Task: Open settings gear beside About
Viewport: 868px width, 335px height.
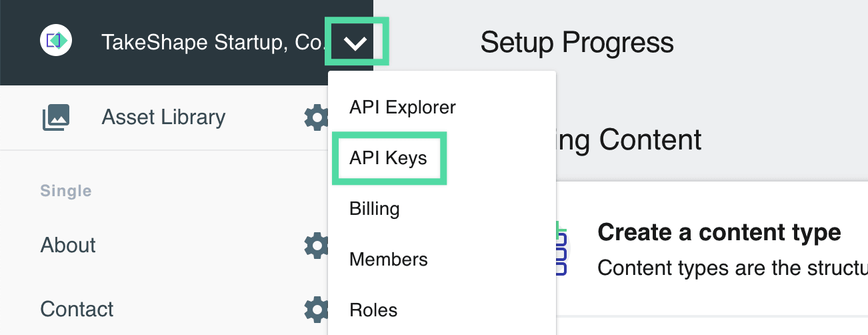Action: pyautogui.click(x=316, y=246)
